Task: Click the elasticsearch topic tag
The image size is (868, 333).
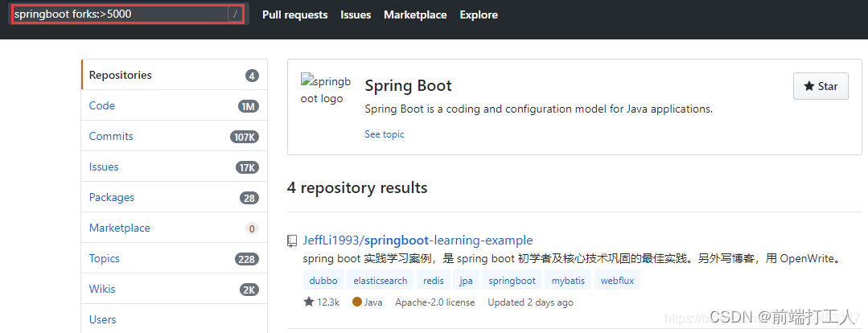Action: click(x=381, y=281)
